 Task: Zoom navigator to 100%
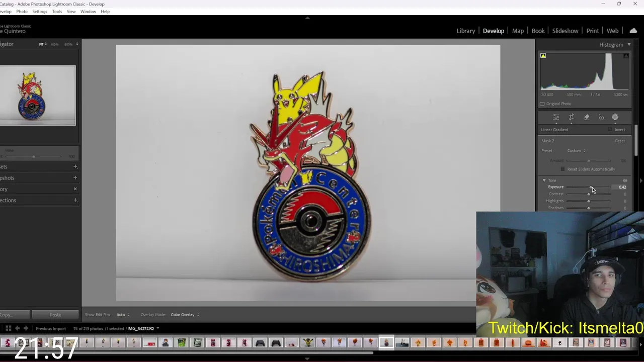point(54,44)
